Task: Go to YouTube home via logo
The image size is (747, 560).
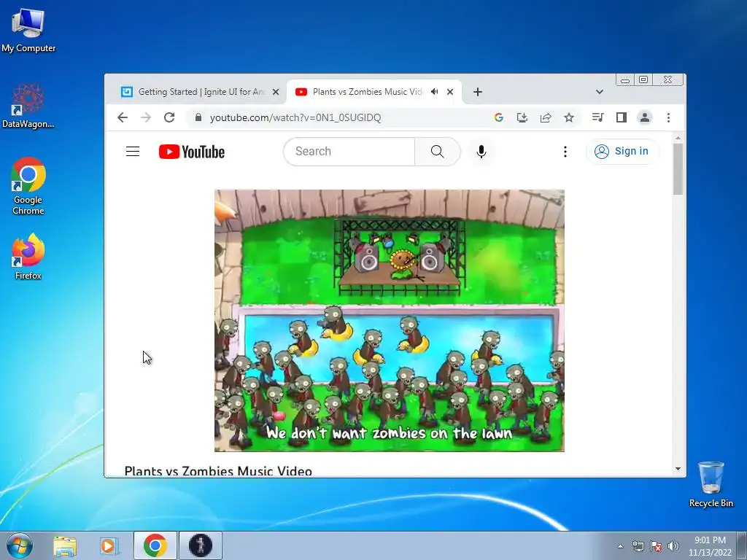Action: [x=192, y=152]
